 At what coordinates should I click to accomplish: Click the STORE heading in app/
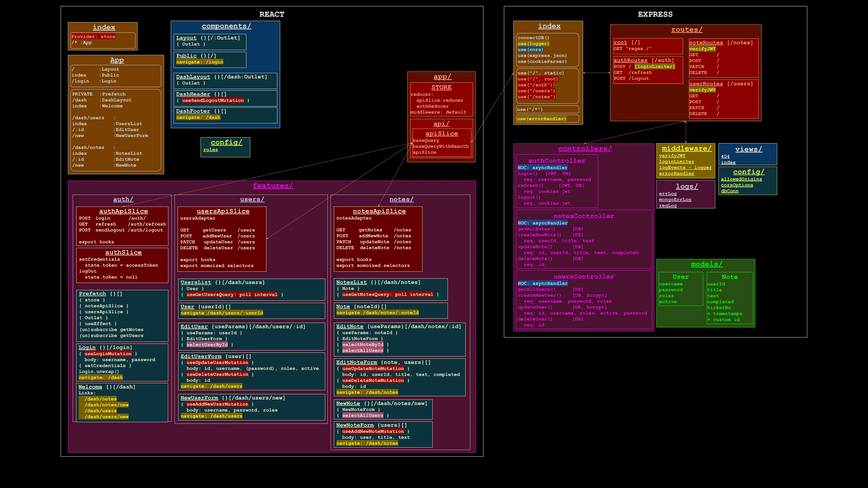coord(441,87)
